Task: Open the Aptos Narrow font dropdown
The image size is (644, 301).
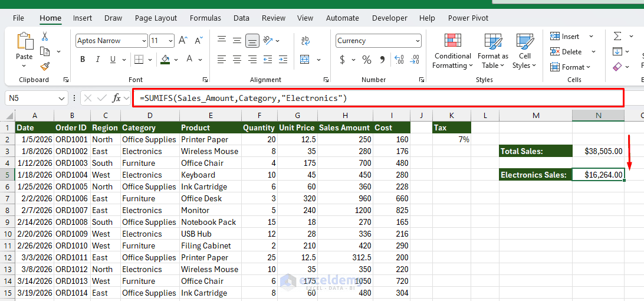Action: [144, 41]
